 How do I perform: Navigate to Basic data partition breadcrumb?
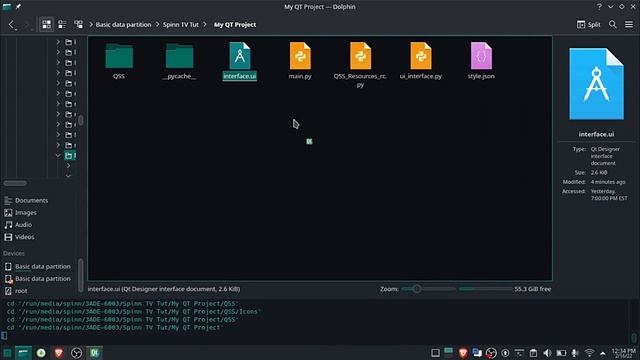pos(123,24)
